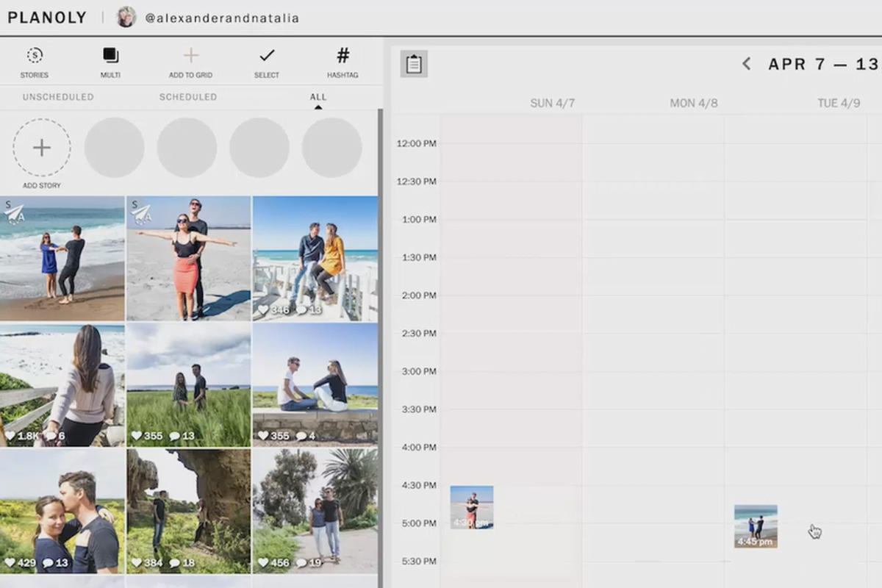
Task: Open the couple sitting on wall photo with 4 comments
Action: [x=315, y=385]
